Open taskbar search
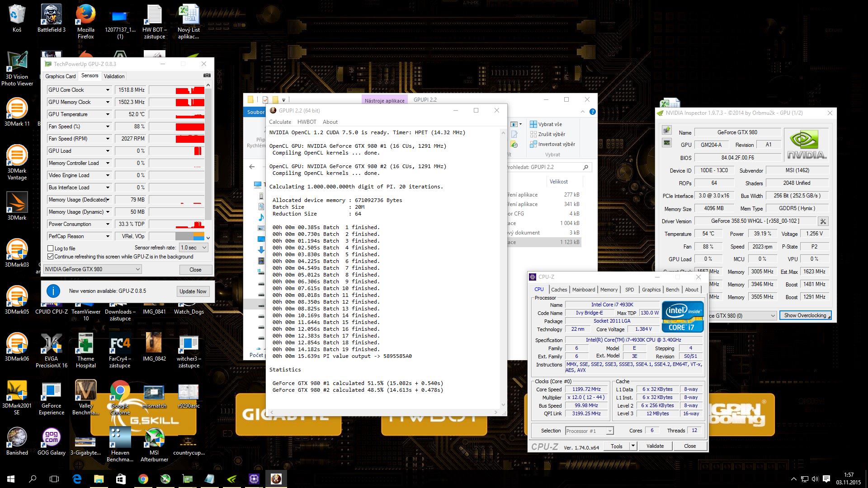Screen dimensions: 868x488 [x=33, y=479]
